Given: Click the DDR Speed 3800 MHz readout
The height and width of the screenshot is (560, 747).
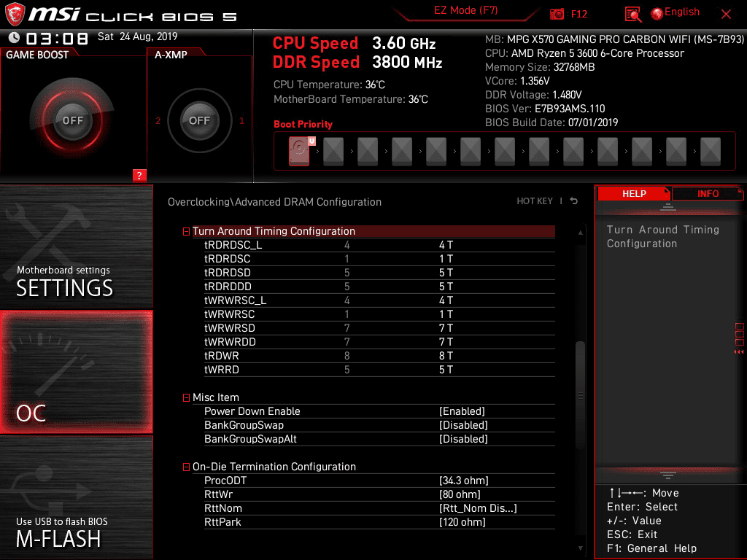Looking at the screenshot, I should click(357, 63).
